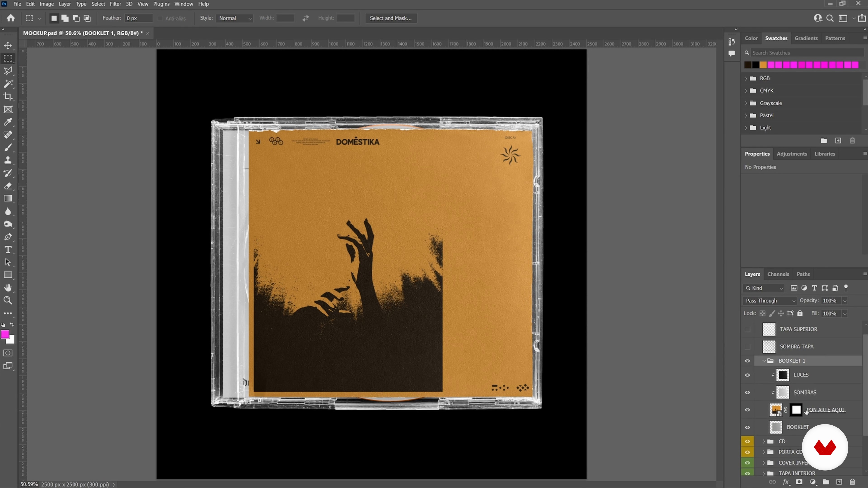Hide the BOOKLET layer
The height and width of the screenshot is (488, 868).
pyautogui.click(x=747, y=427)
